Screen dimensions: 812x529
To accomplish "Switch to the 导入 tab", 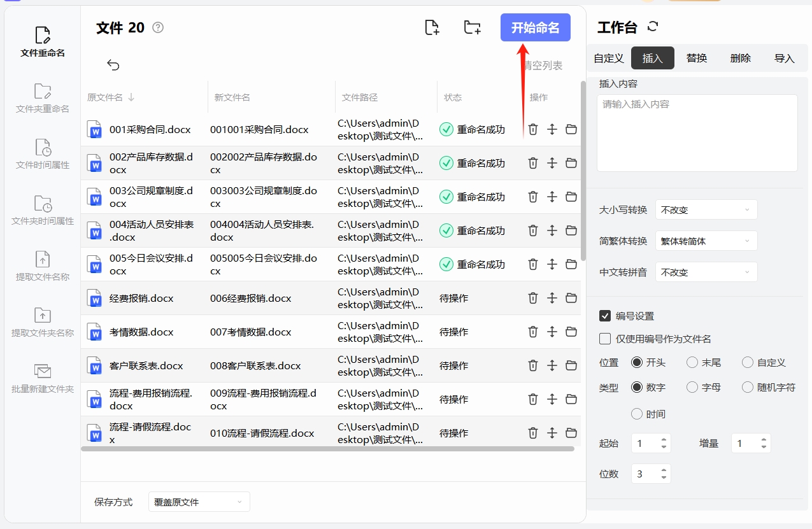I will 785,58.
